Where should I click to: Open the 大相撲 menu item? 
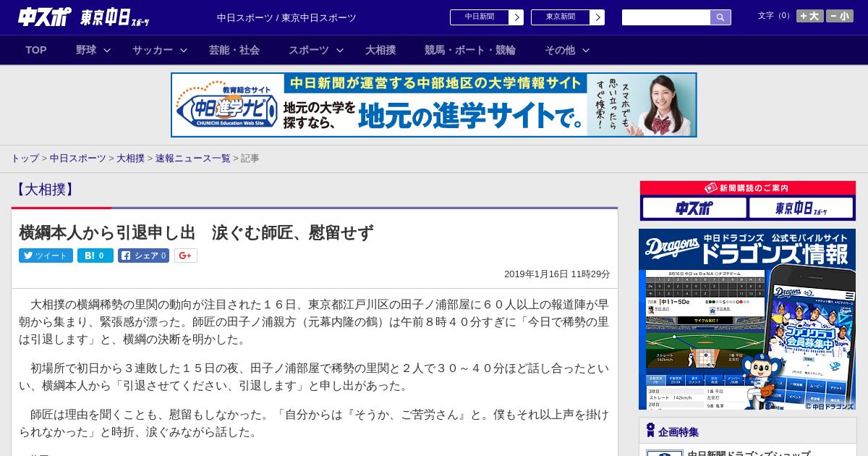(x=380, y=50)
